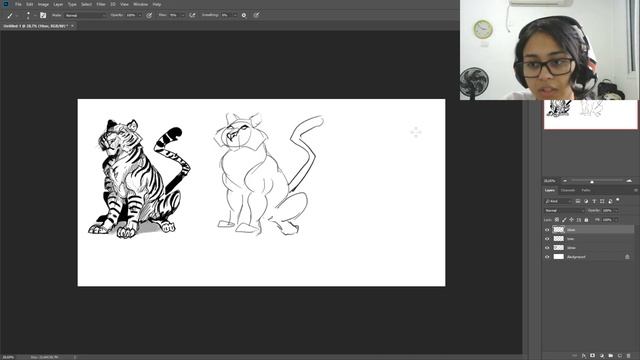The width and height of the screenshot is (640, 360).
Task: Click the Background layer lock icon
Action: coord(627,257)
